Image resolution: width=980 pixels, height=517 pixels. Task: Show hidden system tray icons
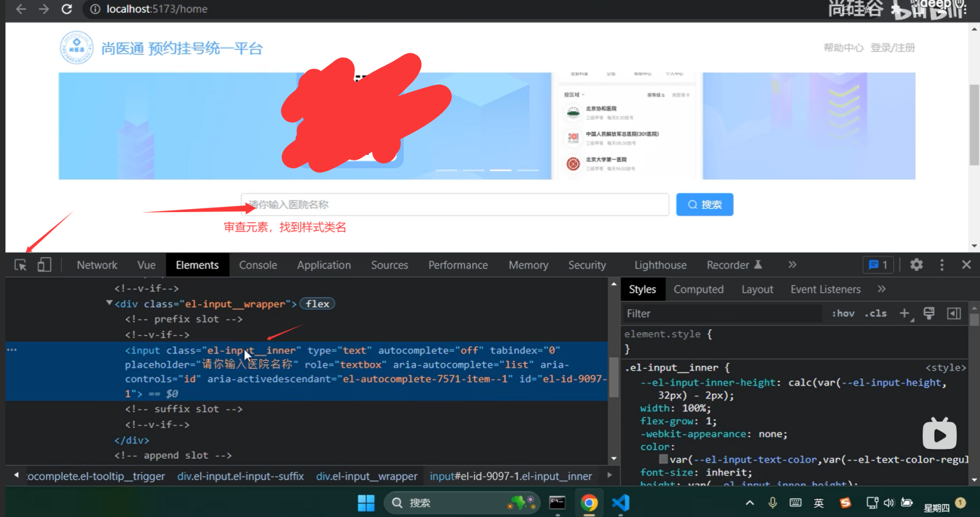[750, 503]
